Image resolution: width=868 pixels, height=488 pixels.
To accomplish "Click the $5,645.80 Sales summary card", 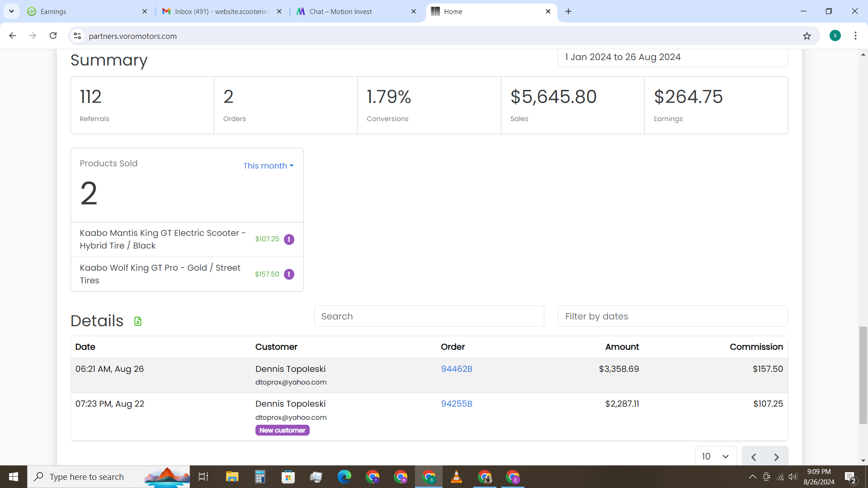I will click(x=572, y=105).
